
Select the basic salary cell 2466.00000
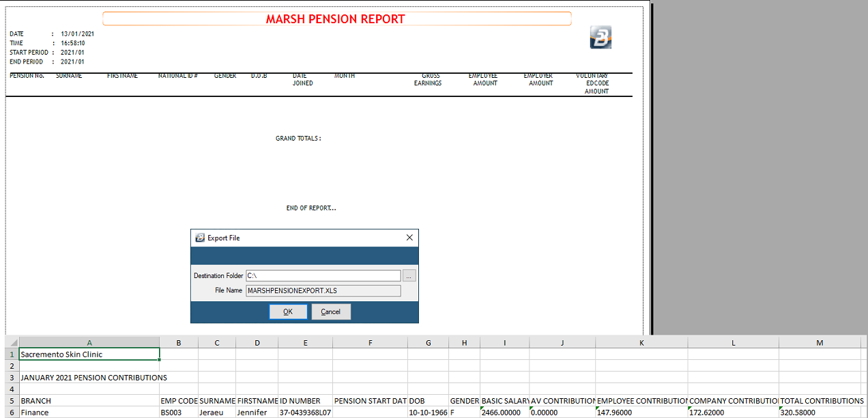click(x=505, y=413)
